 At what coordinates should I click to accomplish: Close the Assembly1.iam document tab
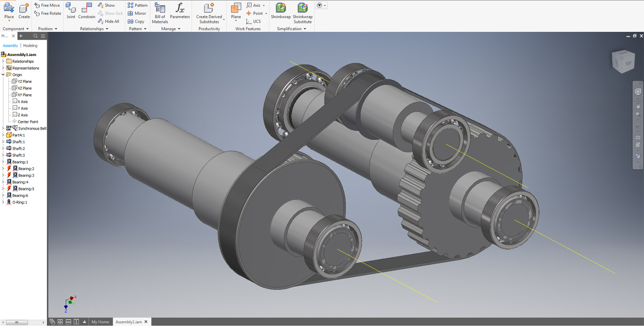pyautogui.click(x=146, y=322)
